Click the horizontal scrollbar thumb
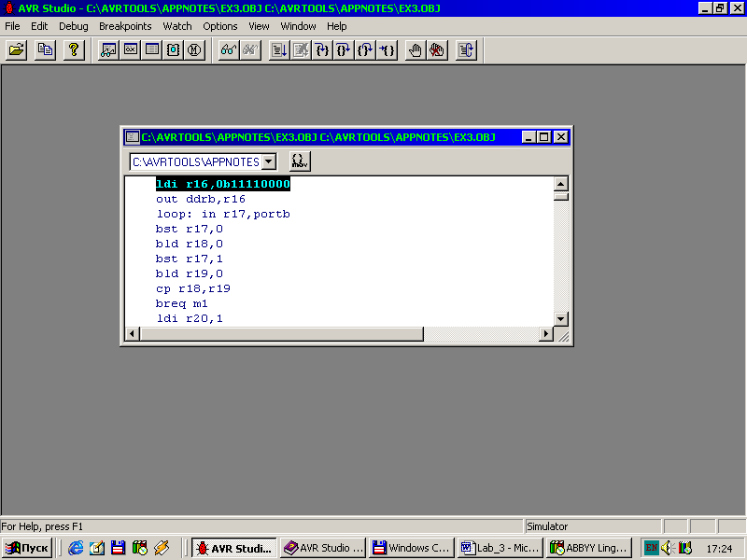 tap(282, 334)
